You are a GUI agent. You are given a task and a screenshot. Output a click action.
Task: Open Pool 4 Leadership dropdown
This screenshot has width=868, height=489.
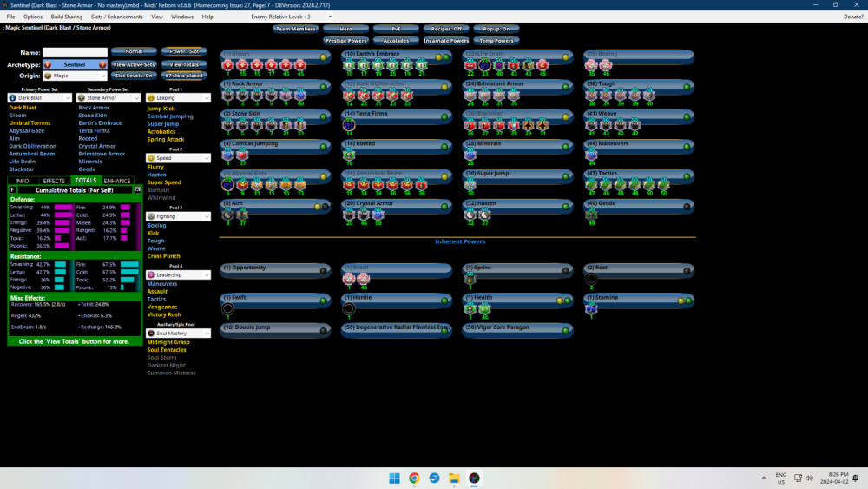(x=178, y=275)
